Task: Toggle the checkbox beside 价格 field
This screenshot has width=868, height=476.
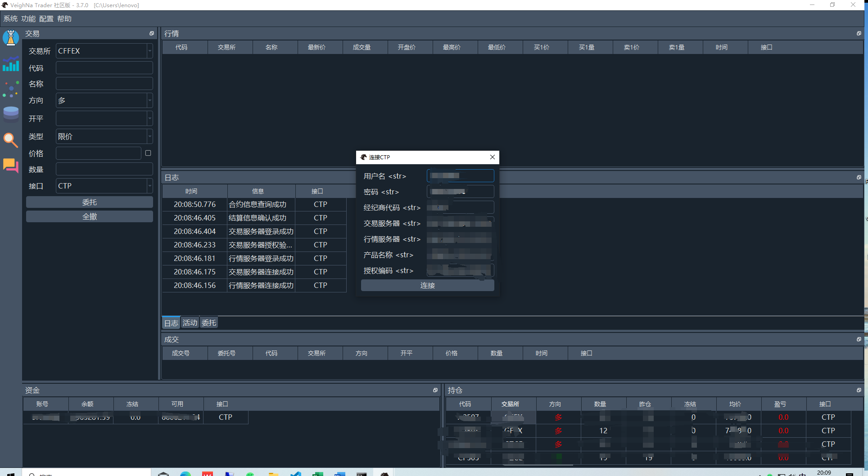Action: click(148, 153)
